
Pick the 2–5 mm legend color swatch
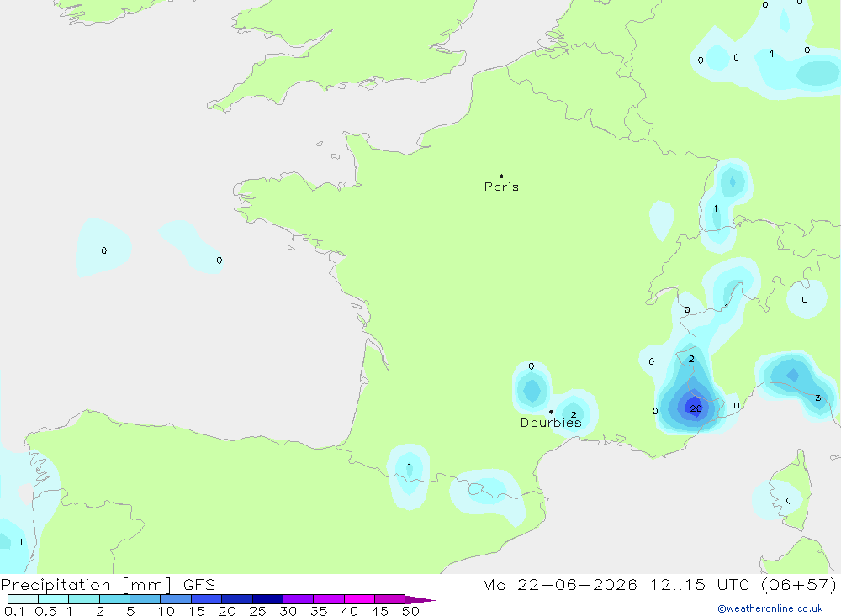coord(114,599)
